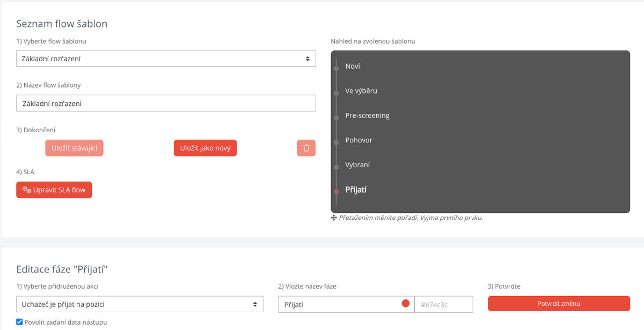Click Uložit stávající button
The image size is (644, 330).
(x=74, y=148)
